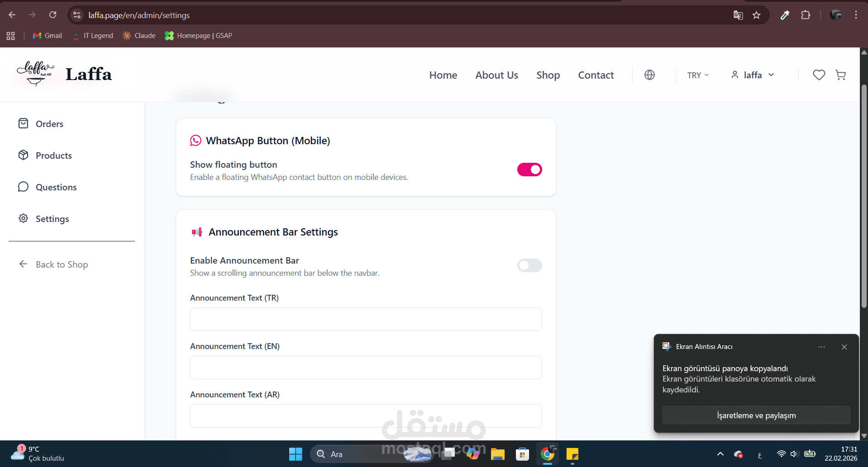This screenshot has height=467, width=868.
Task: Click the Back to Shop link
Action: click(53, 264)
